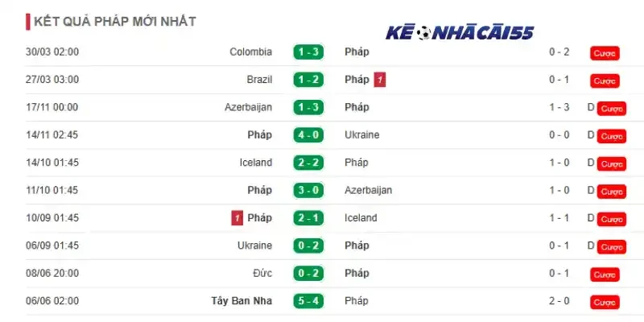Screen dimensions: 644x322
Task: Click the Kết quả Pháp mới nhất heading
Action: [x=114, y=22]
